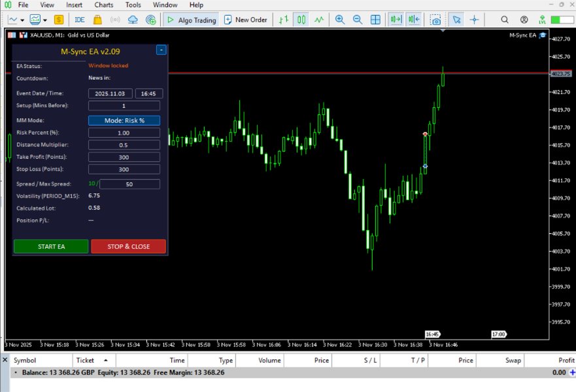Collapse the M-Sync EA panel
The width and height of the screenshot is (576, 392).
pyautogui.click(x=161, y=49)
